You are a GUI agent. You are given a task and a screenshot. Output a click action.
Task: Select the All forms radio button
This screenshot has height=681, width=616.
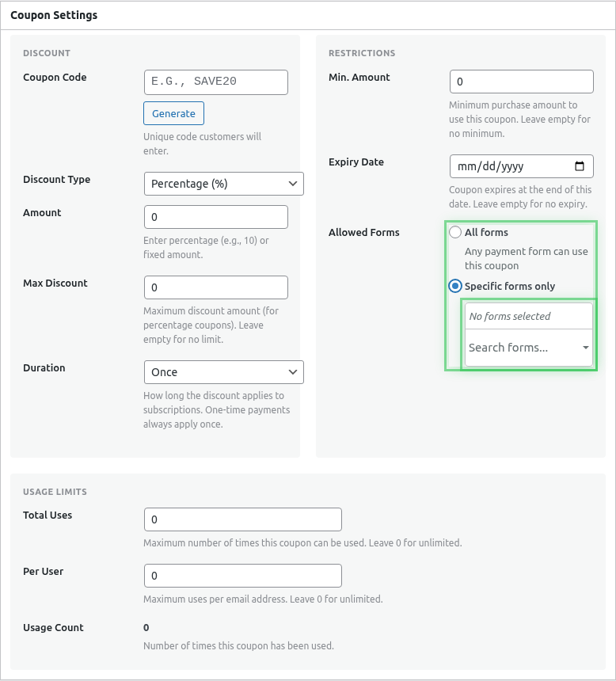[x=455, y=232]
